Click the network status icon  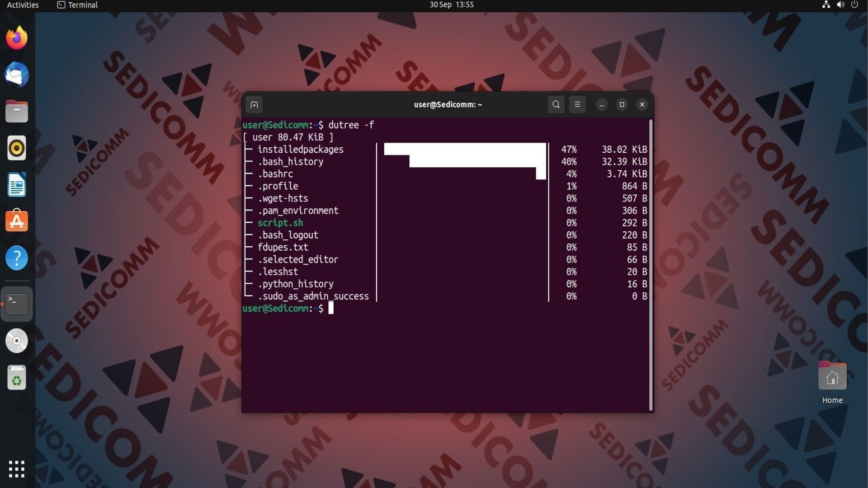826,5
